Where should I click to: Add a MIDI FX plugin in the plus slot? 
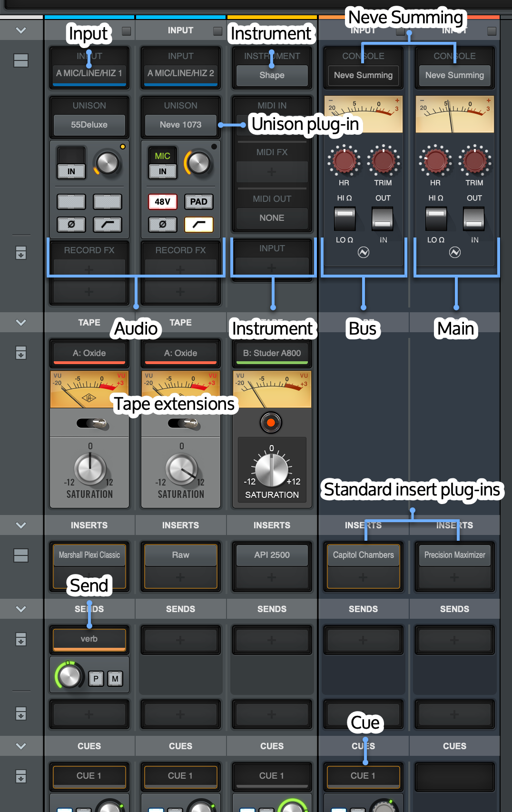(272, 172)
